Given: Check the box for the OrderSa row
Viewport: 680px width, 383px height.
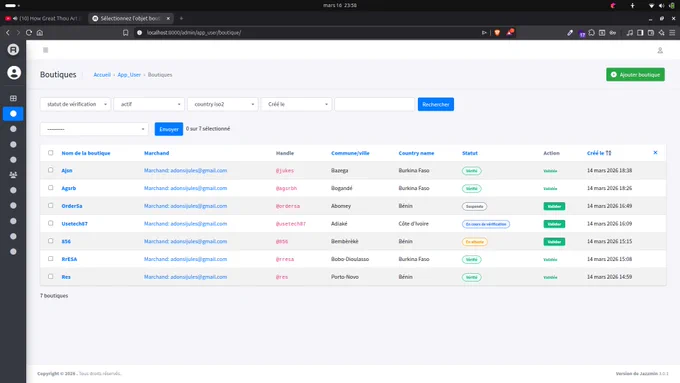Looking at the screenshot, I should pos(51,206).
